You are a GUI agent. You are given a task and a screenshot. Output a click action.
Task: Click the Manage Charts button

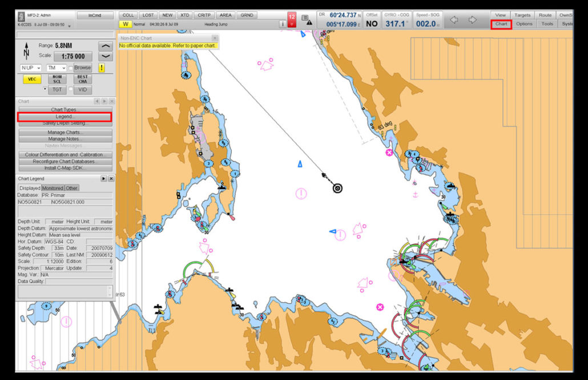pyautogui.click(x=65, y=132)
